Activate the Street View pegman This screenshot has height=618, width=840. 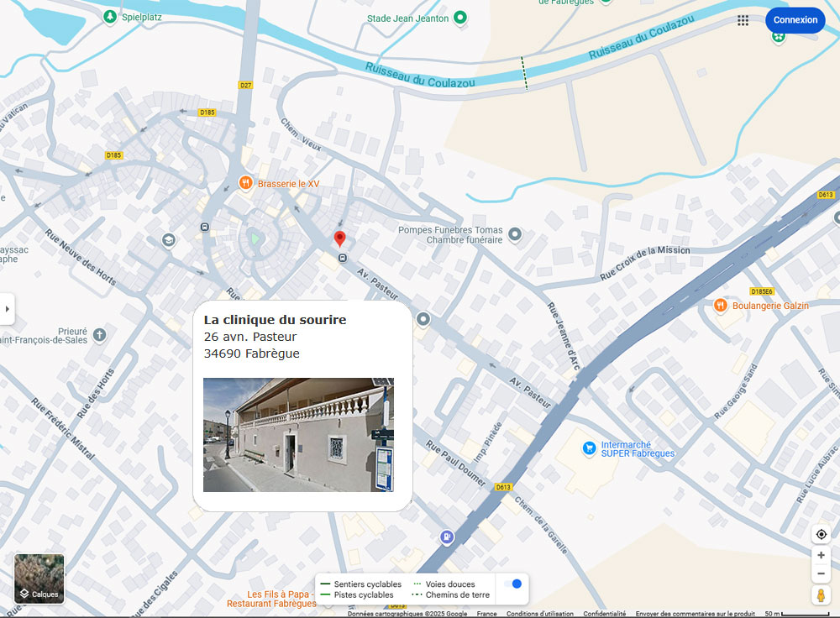pyautogui.click(x=821, y=595)
